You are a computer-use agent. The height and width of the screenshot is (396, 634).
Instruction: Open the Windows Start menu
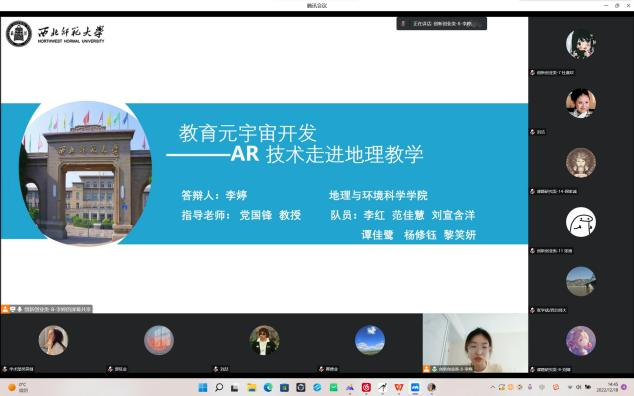point(203,388)
